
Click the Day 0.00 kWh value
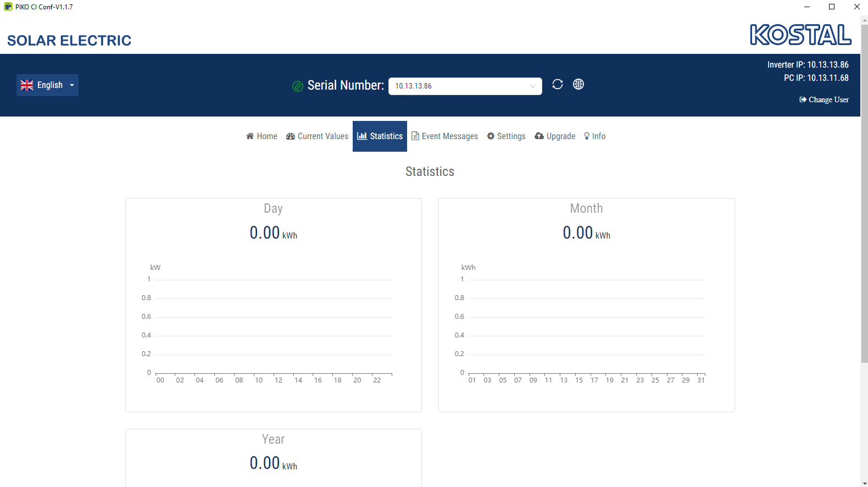click(273, 233)
